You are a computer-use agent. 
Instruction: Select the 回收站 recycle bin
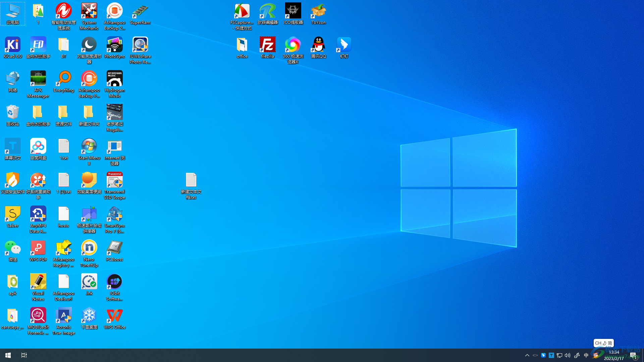point(13,115)
